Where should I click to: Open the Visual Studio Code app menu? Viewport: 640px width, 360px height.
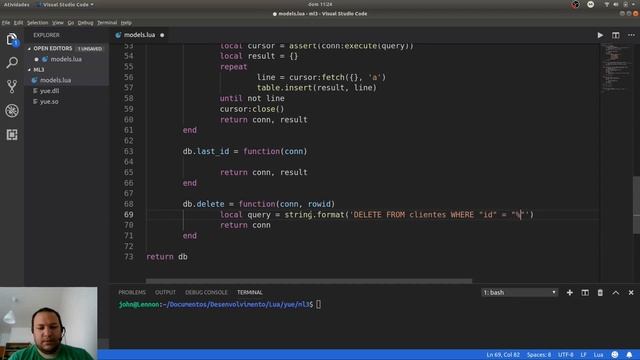[65, 4]
